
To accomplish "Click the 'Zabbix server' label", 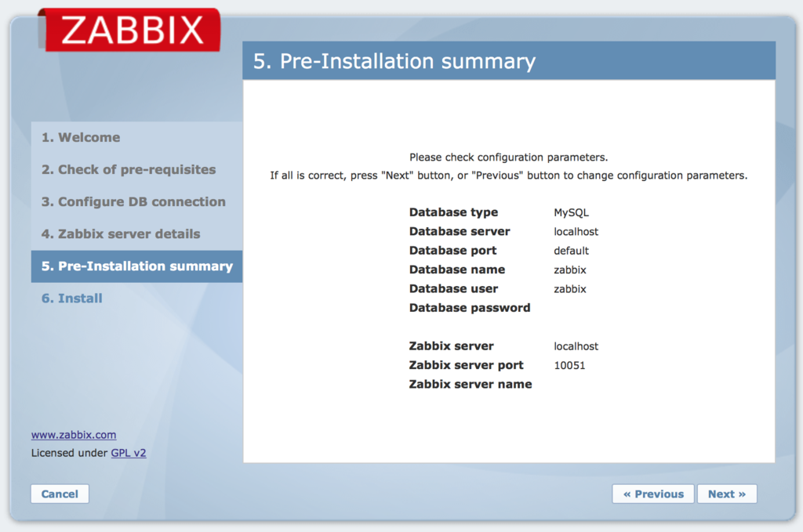I will click(x=452, y=346).
